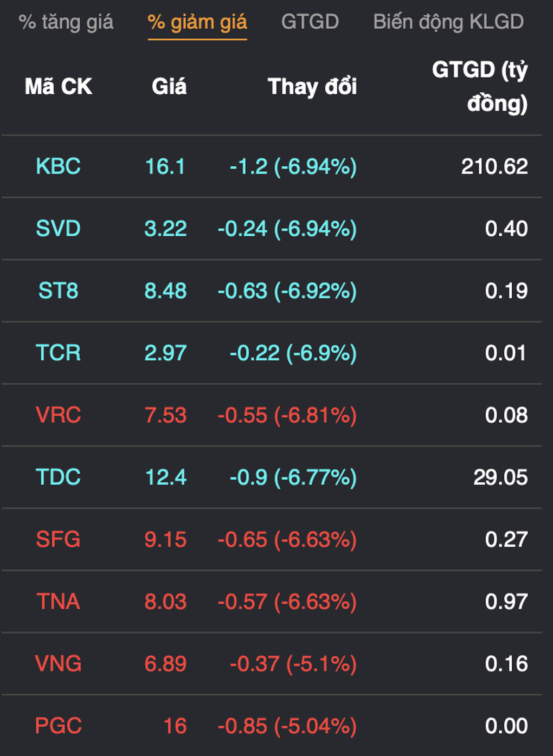The height and width of the screenshot is (756, 553).
Task: Select the ST8 stock code
Action: pos(59,291)
